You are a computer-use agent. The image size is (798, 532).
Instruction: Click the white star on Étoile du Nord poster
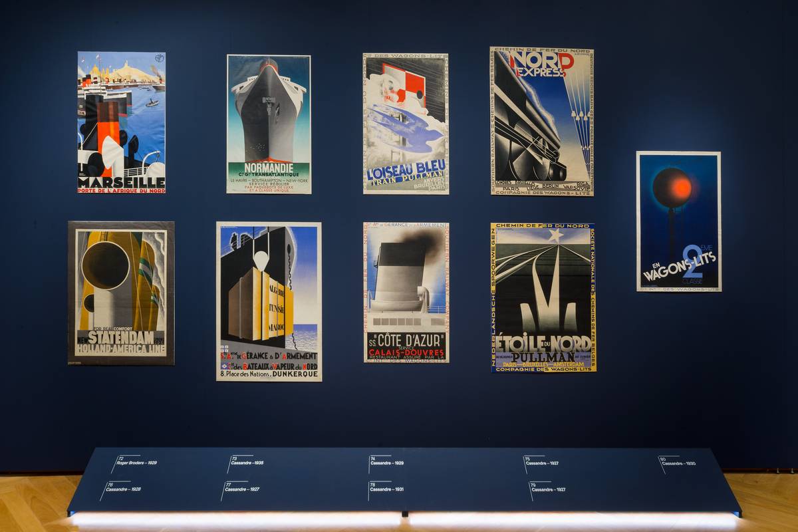tap(555, 235)
